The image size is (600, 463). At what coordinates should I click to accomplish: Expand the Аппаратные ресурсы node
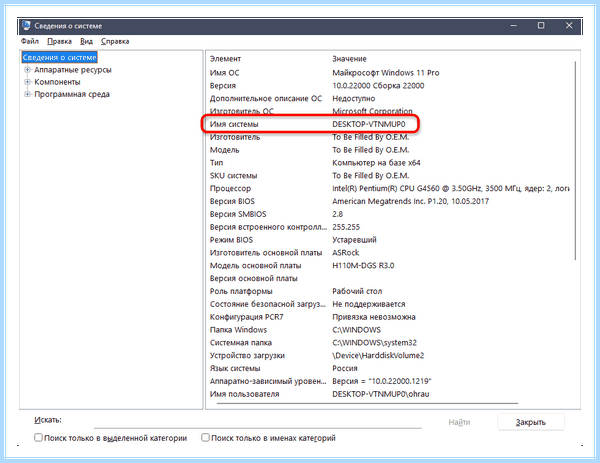(27, 70)
